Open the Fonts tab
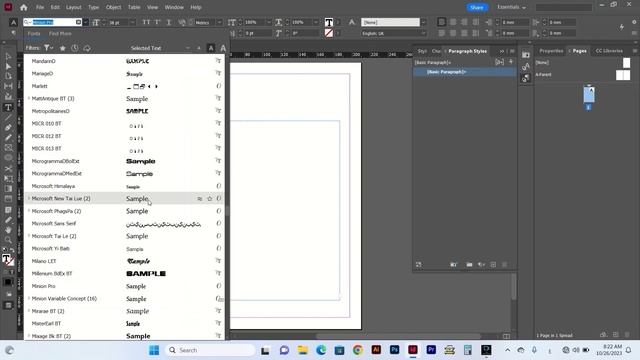The width and height of the screenshot is (640, 360). tap(34, 33)
